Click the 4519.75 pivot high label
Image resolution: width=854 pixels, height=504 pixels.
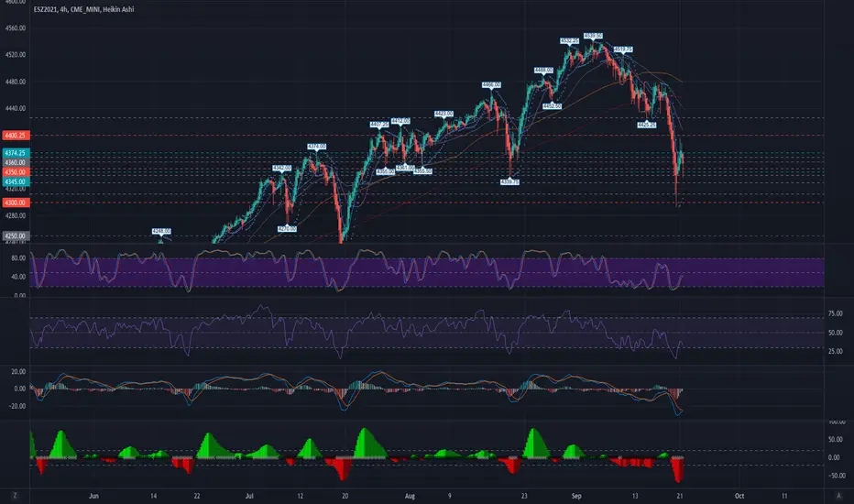pos(623,49)
